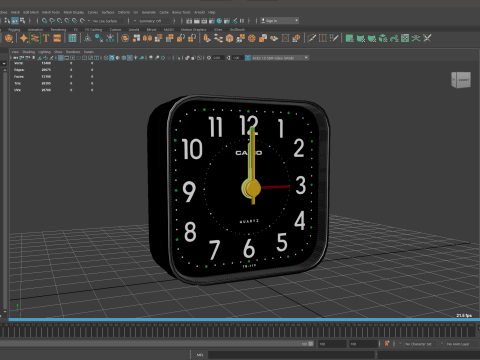Toggle viewport use-all-lights bulb icon
The width and height of the screenshot is (480, 360).
click(x=136, y=58)
